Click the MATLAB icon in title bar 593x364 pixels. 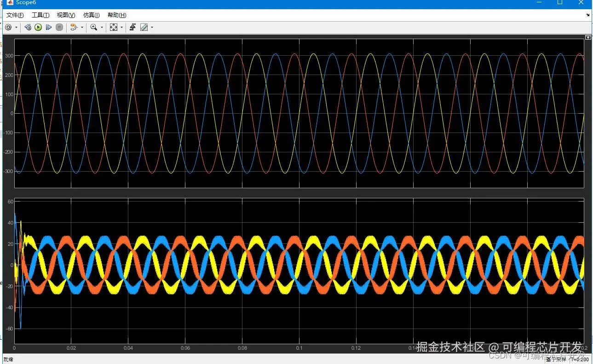pos(10,2)
